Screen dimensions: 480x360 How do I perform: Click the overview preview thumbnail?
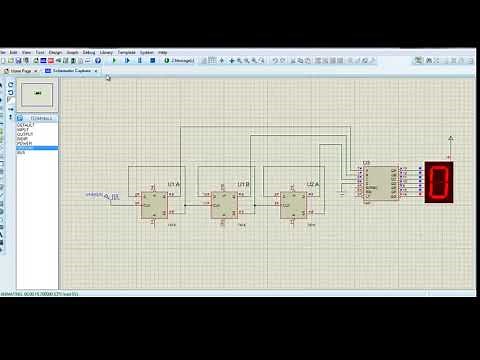[37, 95]
